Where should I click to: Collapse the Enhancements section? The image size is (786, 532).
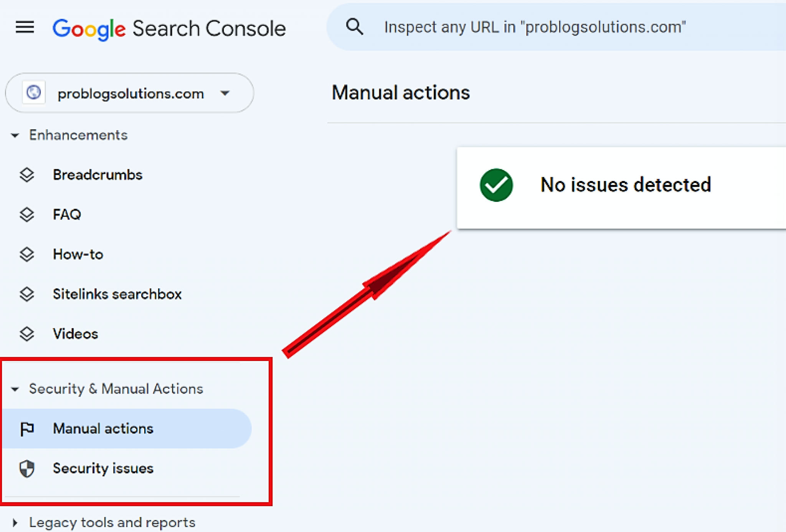(x=15, y=135)
